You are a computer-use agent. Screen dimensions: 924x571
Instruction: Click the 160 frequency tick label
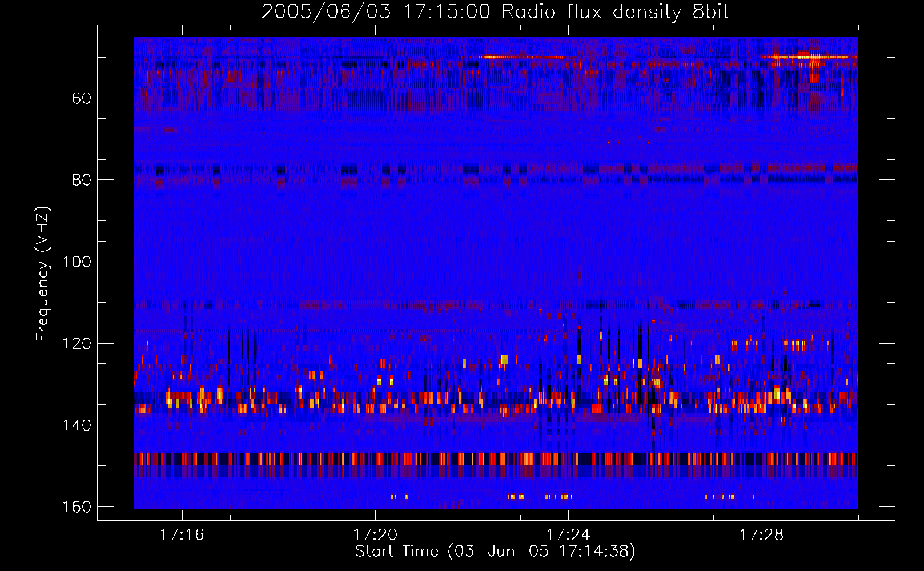(77, 507)
